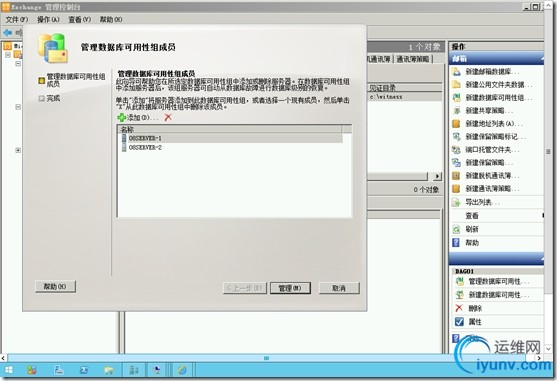Click left arrow of bottom horizontal scrollbar
The width and height of the screenshot is (557, 381).
3,358
